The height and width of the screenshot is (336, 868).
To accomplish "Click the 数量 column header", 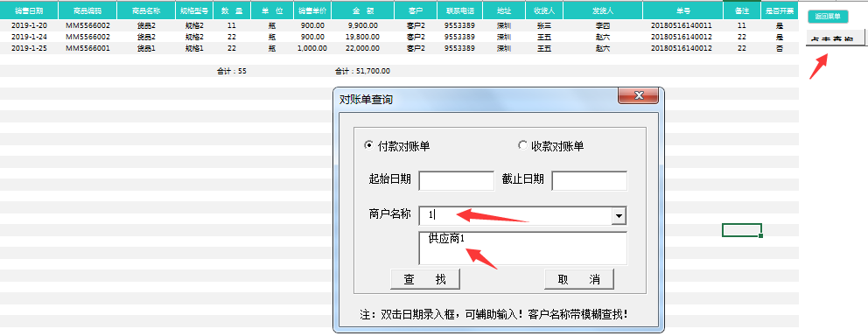I will tap(232, 10).
